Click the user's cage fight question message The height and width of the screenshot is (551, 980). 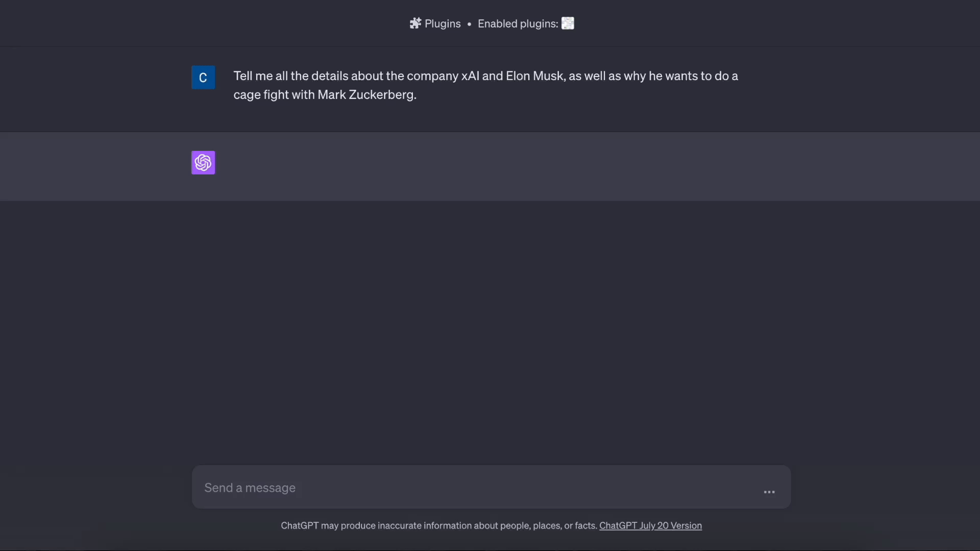(x=485, y=85)
